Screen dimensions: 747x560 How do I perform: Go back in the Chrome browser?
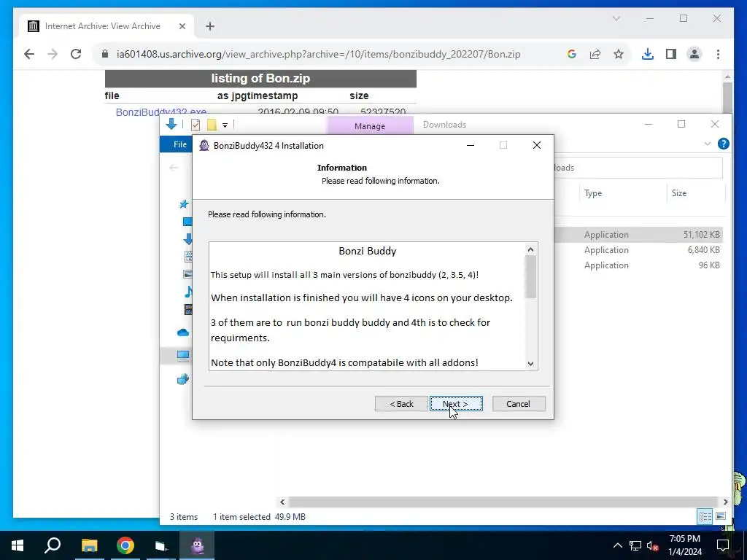coord(29,54)
